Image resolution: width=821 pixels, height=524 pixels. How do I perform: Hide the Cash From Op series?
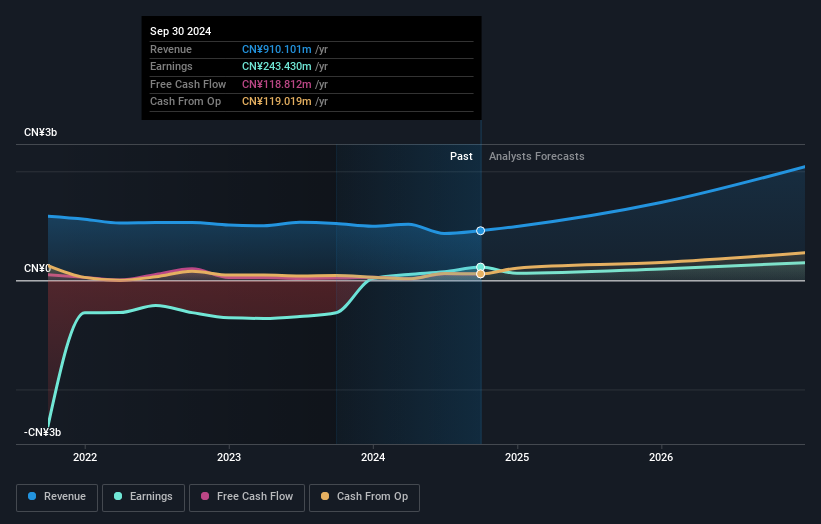[366, 497]
